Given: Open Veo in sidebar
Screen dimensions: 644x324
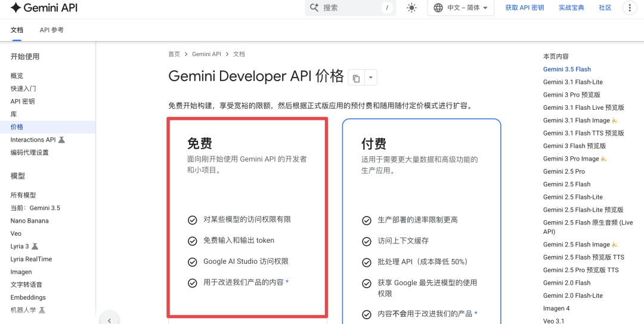Looking at the screenshot, I should (x=16, y=233).
